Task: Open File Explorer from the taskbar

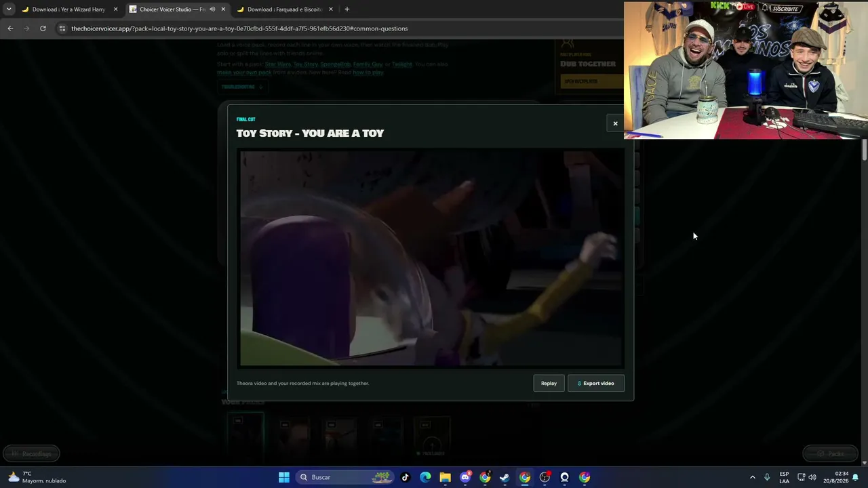Action: tap(445, 477)
